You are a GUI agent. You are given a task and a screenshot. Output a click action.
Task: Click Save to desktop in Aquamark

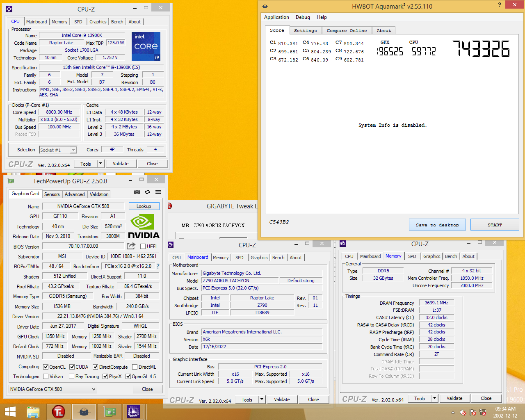(437, 225)
